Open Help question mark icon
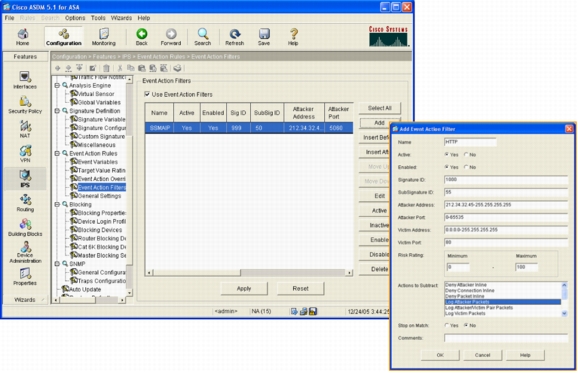The width and height of the screenshot is (578, 373). 293,37
